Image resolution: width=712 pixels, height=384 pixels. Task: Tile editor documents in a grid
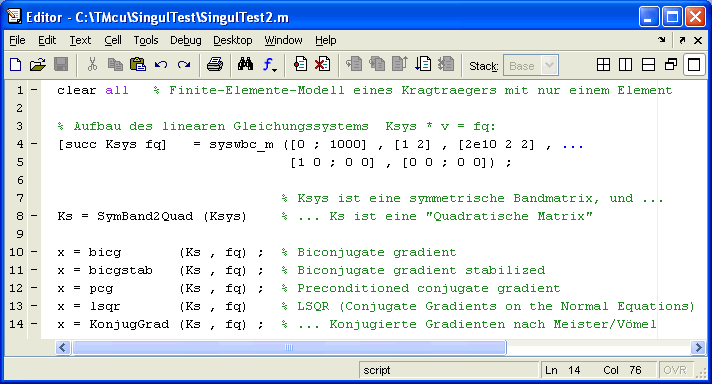point(603,65)
